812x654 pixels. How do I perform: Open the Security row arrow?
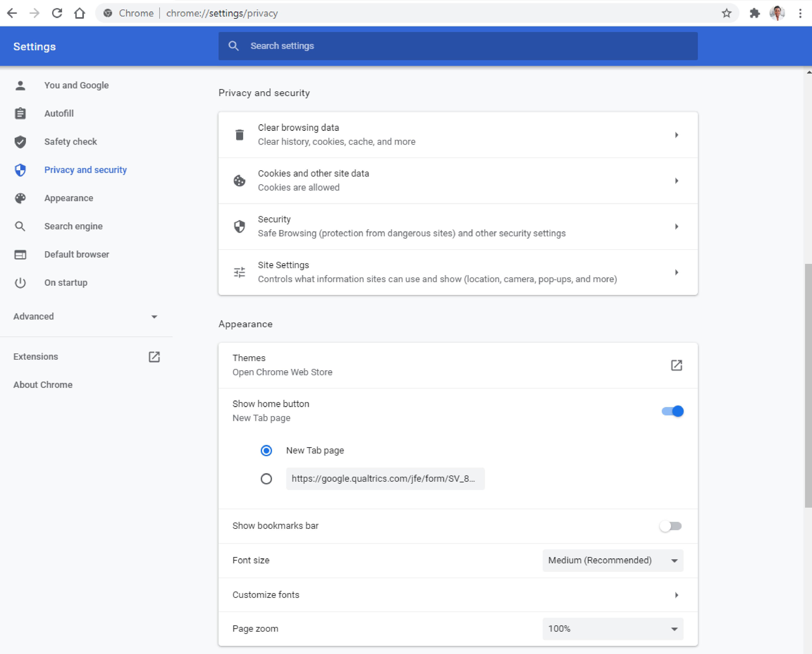click(677, 226)
